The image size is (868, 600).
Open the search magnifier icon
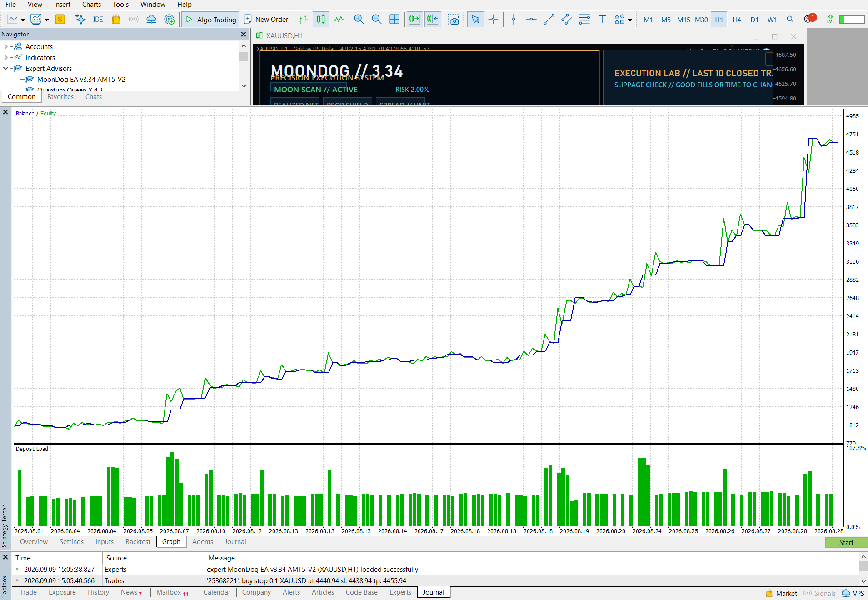click(790, 20)
